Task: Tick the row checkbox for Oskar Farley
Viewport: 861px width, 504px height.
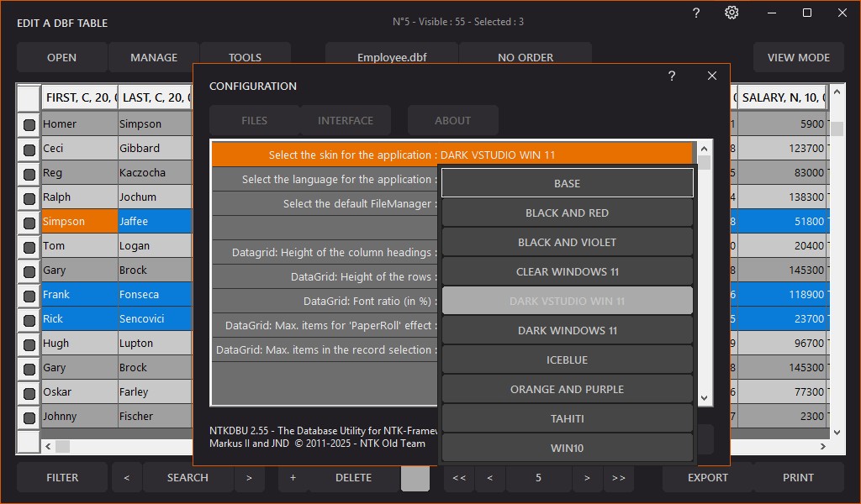Action: point(29,393)
